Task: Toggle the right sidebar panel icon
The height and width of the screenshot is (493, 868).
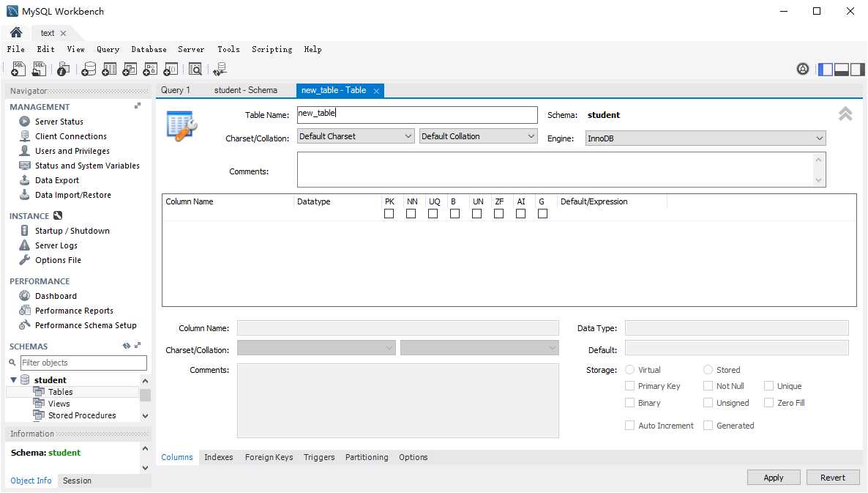Action: point(858,70)
